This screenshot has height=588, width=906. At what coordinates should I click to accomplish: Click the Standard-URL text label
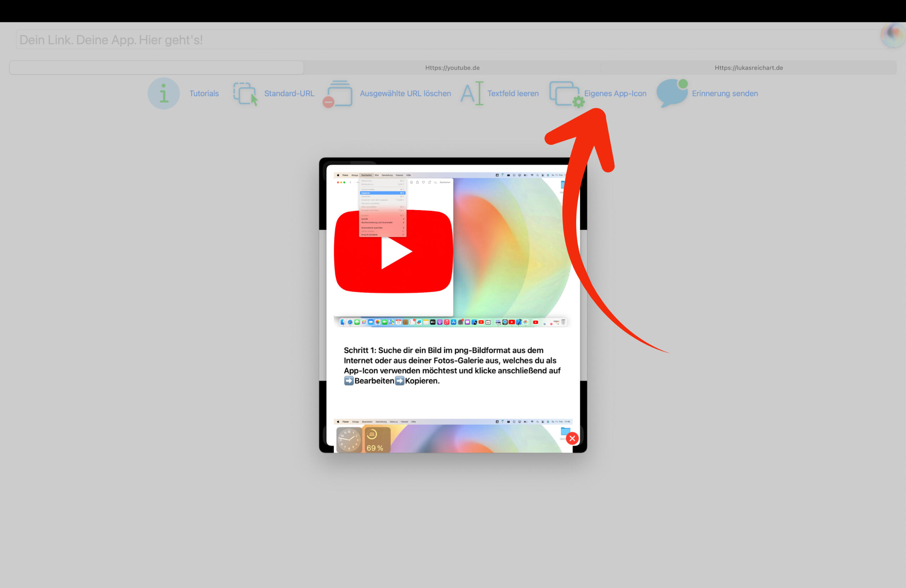(x=289, y=94)
